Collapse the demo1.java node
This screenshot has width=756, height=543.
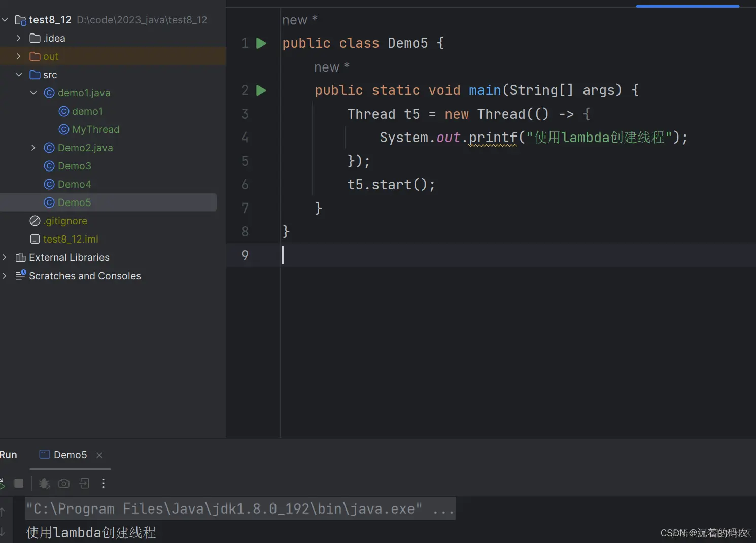33,93
